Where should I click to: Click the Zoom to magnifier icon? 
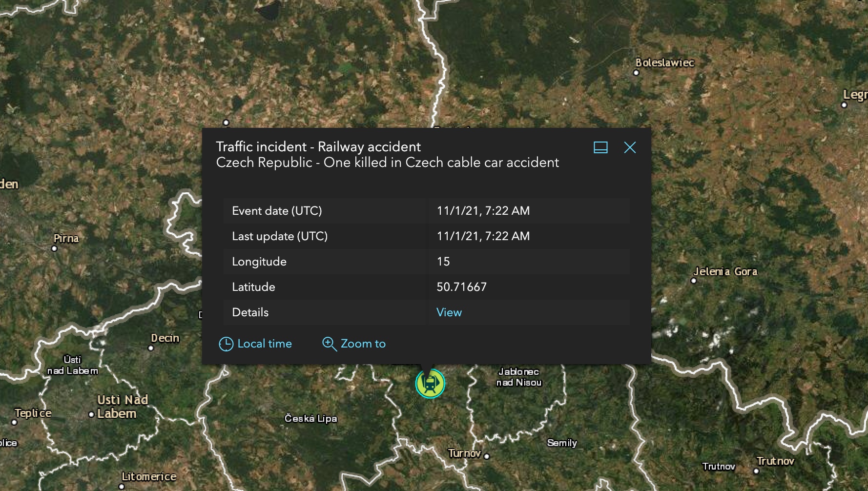click(x=329, y=344)
